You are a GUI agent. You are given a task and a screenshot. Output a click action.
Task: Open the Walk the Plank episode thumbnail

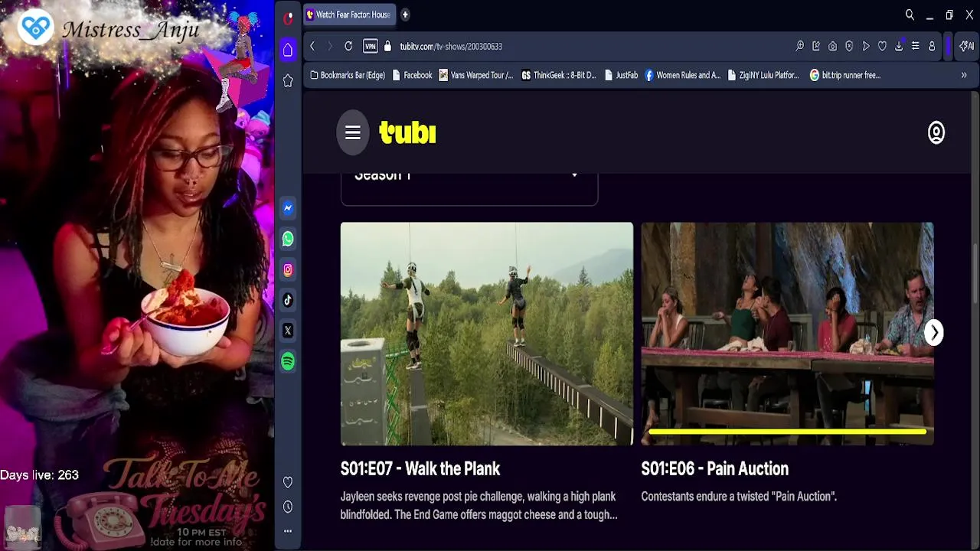487,334
